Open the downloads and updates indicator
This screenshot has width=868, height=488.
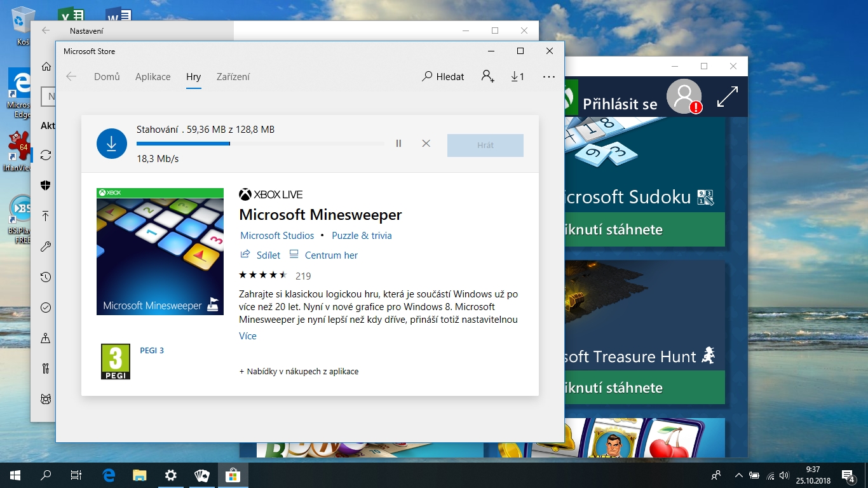[x=517, y=76]
